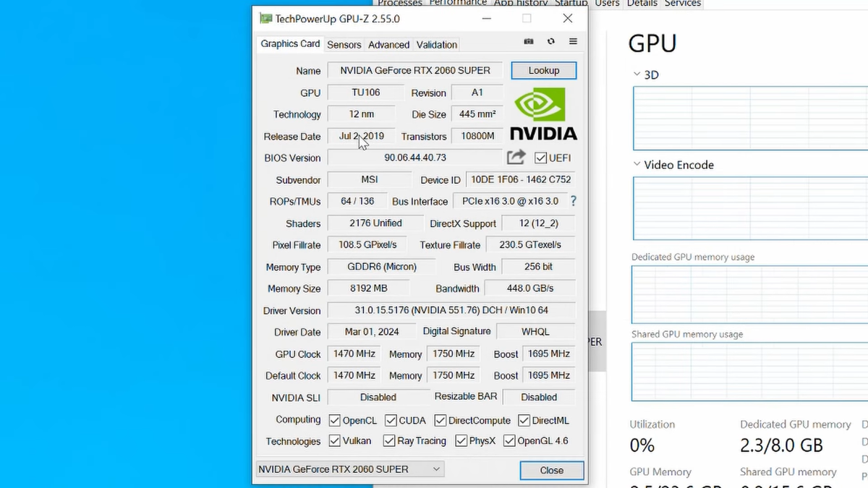Collapse the Video Encode section

(637, 164)
